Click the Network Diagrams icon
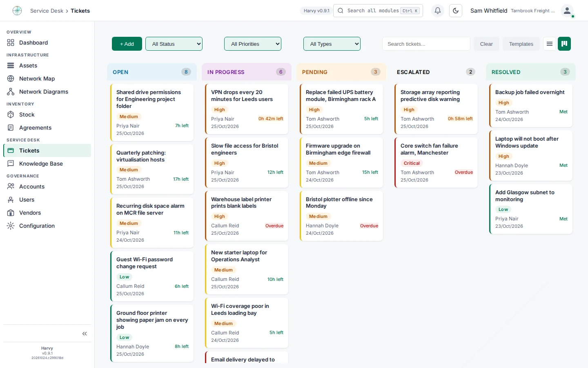This screenshot has width=588, height=368. coord(11,92)
